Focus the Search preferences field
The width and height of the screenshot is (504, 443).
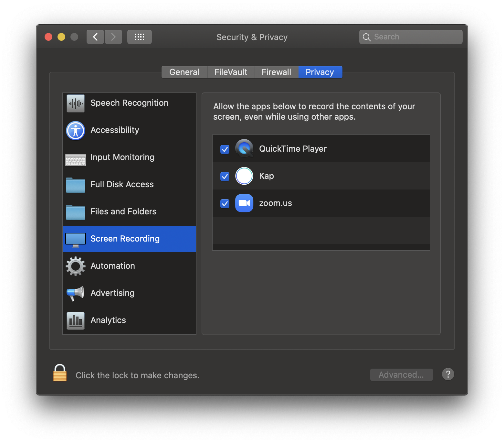411,37
